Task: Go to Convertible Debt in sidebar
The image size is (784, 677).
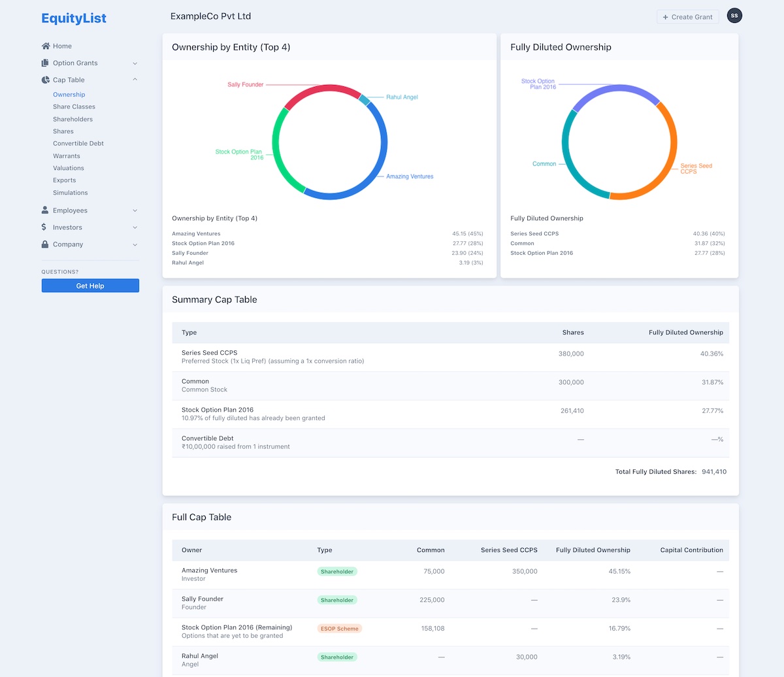Action: 78,143
